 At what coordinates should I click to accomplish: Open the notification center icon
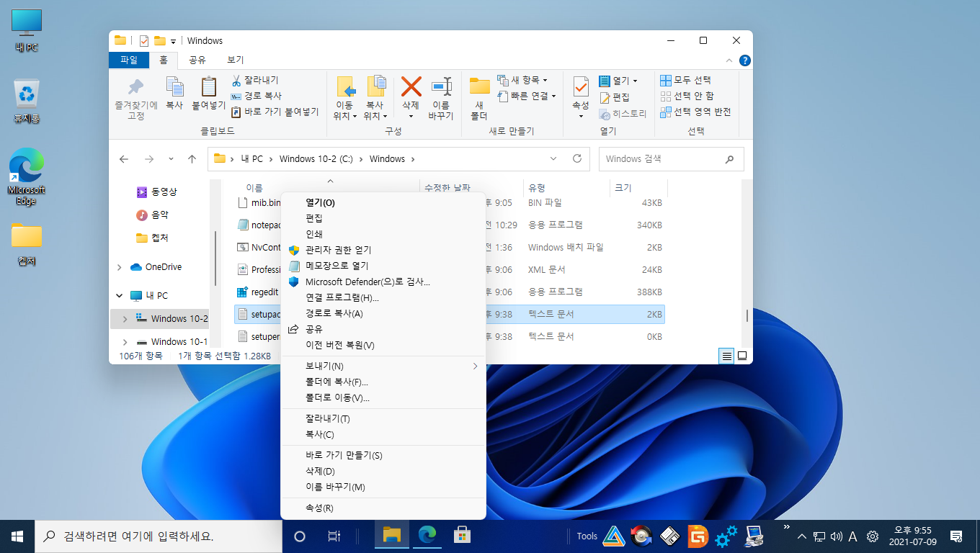point(956,536)
